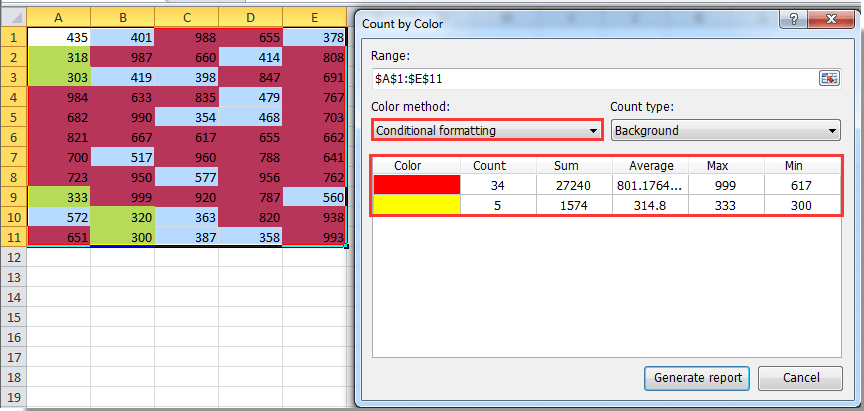Select spreadsheet column D header
The width and height of the screenshot is (864, 411).
pos(250,18)
